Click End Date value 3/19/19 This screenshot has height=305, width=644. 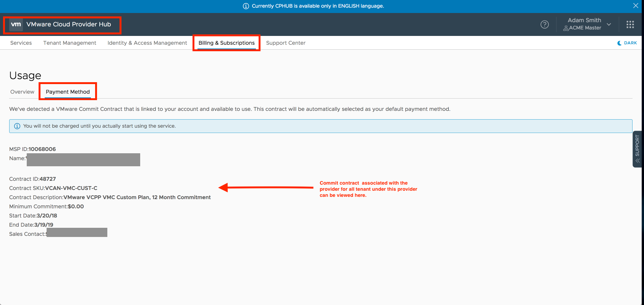click(44, 225)
